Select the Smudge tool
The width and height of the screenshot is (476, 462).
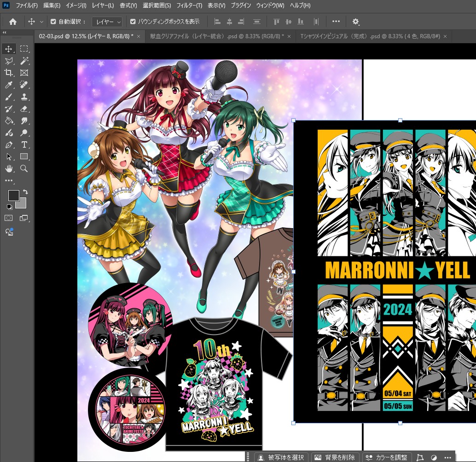pyautogui.click(x=24, y=121)
